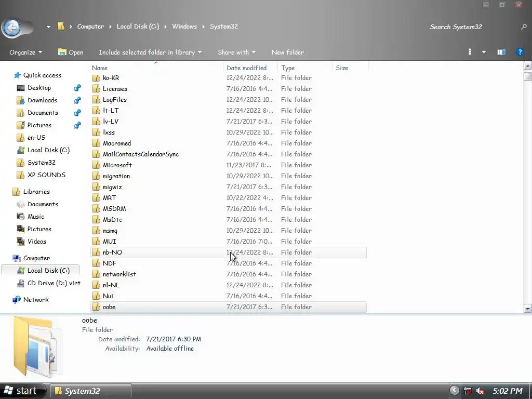This screenshot has height=399, width=532.
Task: Click the Open button in the toolbar
Action: pos(71,52)
